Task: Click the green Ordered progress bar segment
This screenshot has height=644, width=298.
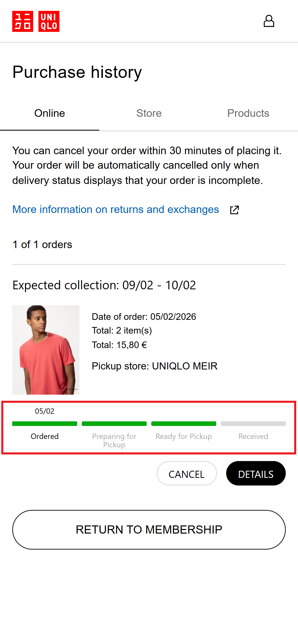Action: (45, 424)
